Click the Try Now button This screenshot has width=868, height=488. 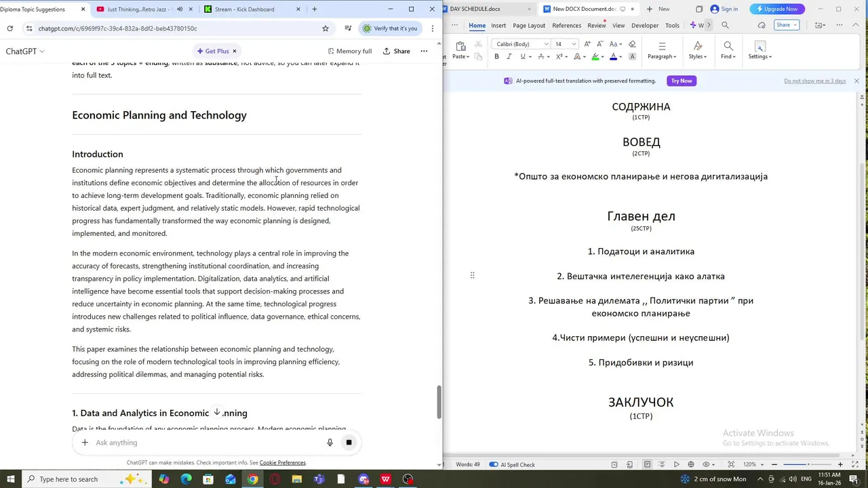click(682, 81)
